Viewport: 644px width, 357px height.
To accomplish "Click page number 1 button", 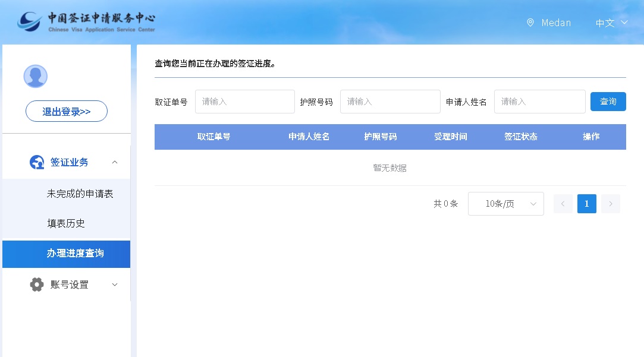I will tap(586, 204).
